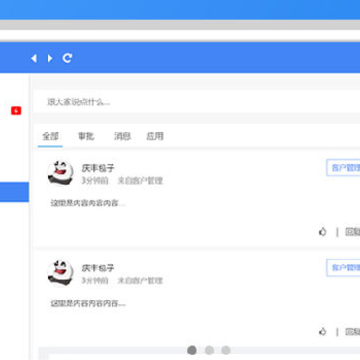
Task: Open the avatar of the second 庆丰包子 post
Action: point(60,273)
